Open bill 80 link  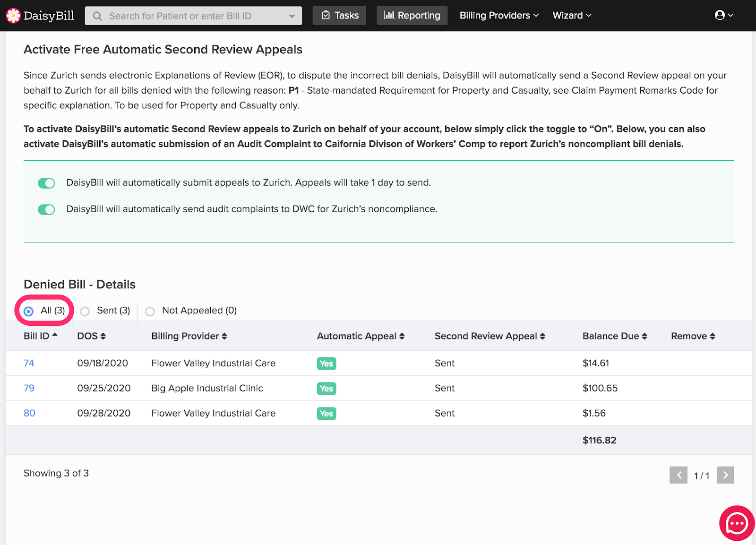point(29,413)
